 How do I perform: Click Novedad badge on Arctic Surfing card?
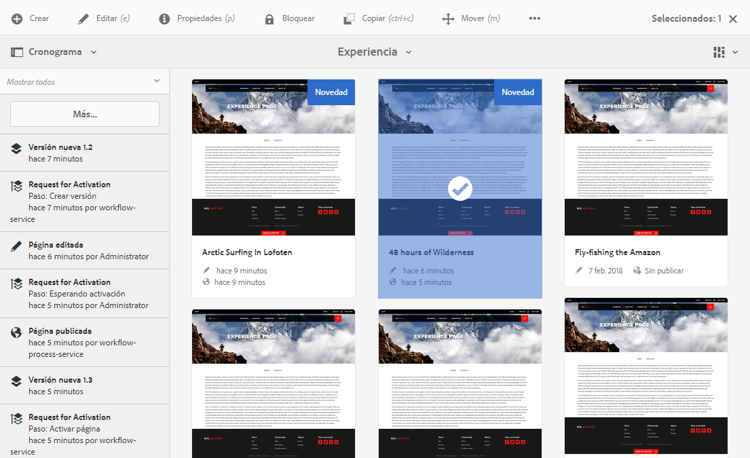[331, 92]
